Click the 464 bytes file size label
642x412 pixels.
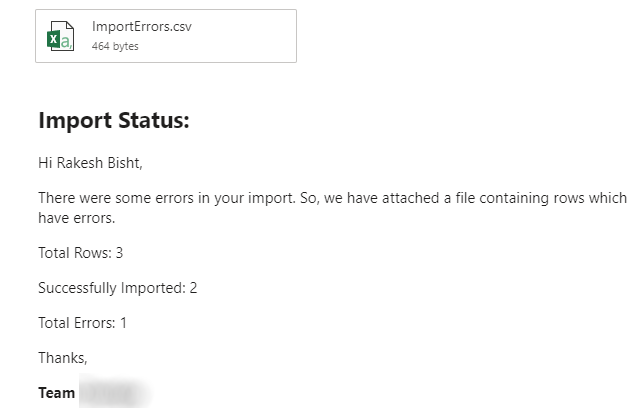(x=115, y=46)
